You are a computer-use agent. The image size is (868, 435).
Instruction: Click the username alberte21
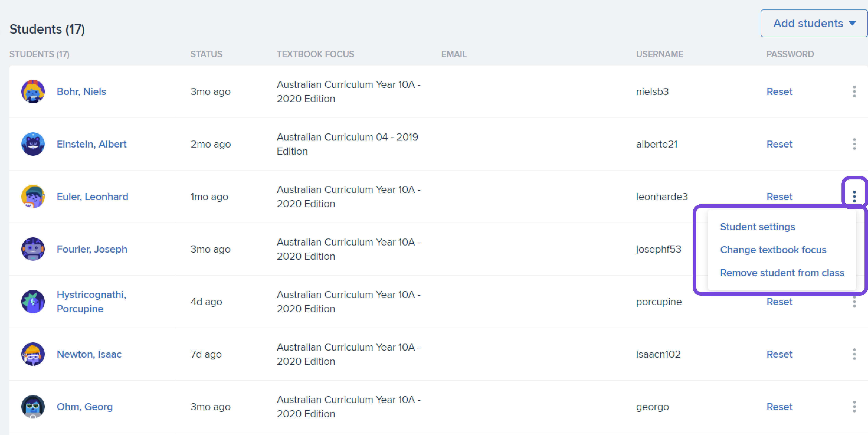(x=657, y=144)
